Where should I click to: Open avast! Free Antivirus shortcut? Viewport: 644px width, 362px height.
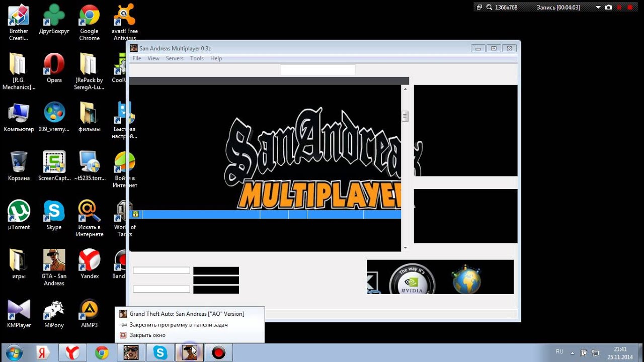click(125, 23)
